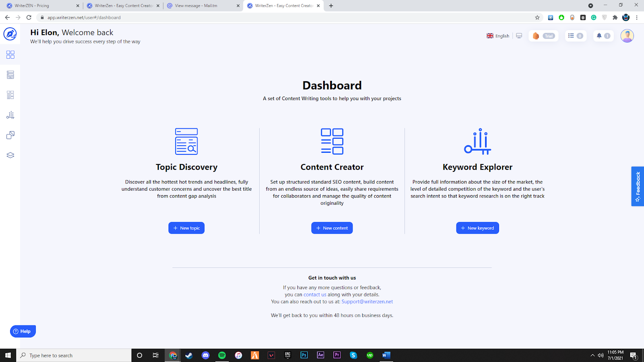Open the English language selector
This screenshot has height=362, width=644.
click(498, 36)
